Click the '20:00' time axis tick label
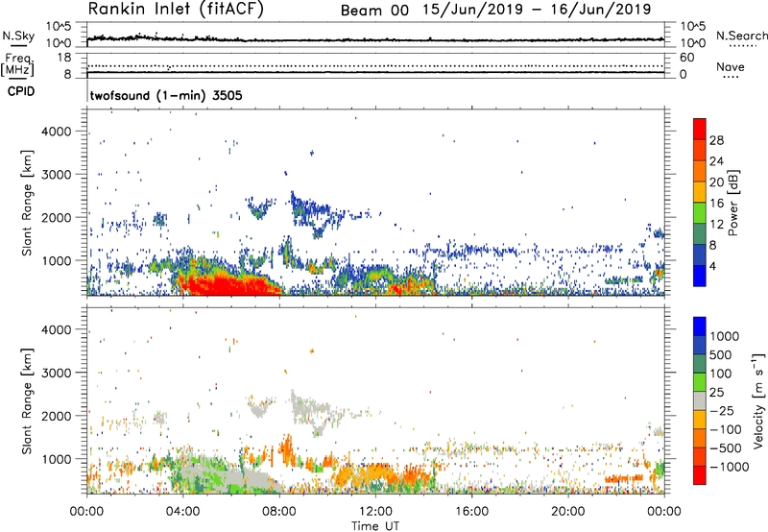768x532 pixels. [568, 512]
